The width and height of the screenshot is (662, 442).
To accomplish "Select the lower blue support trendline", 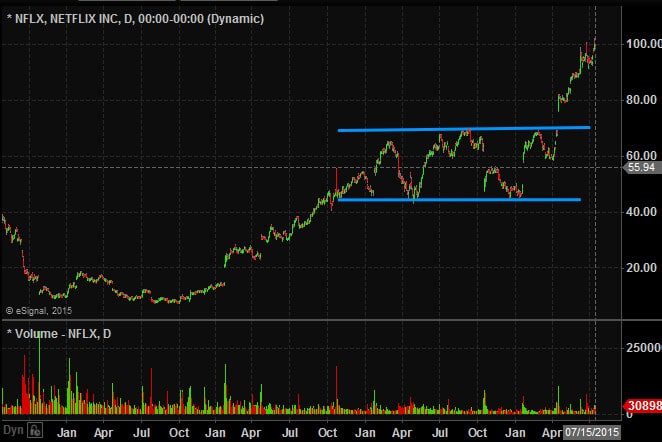I will tap(459, 200).
